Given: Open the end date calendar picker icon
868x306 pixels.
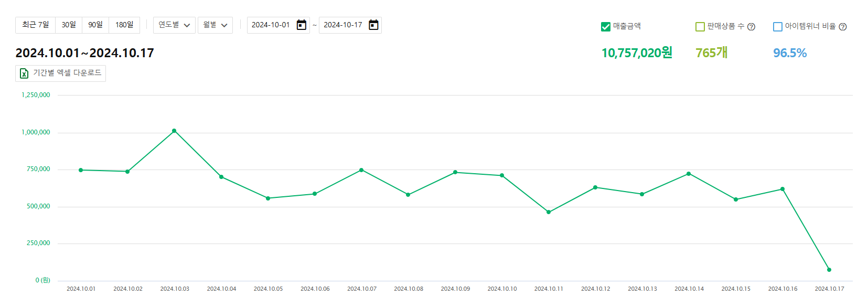Looking at the screenshot, I should [373, 25].
